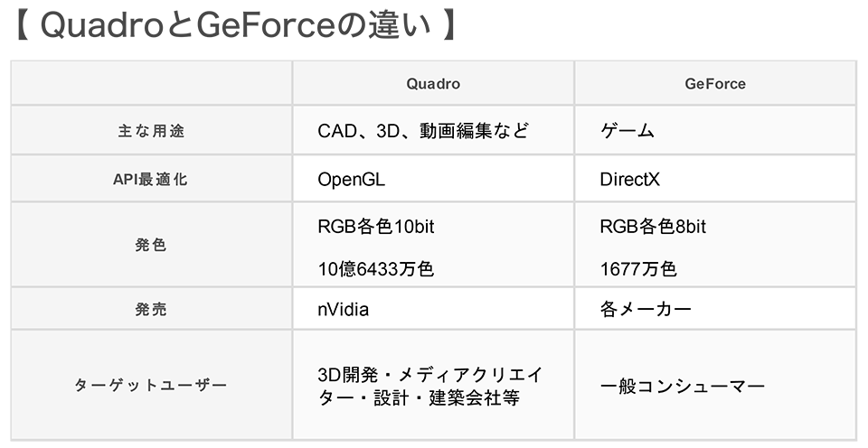The height and width of the screenshot is (448, 868).
Task: Click the 発色 row label
Action: click(151, 245)
